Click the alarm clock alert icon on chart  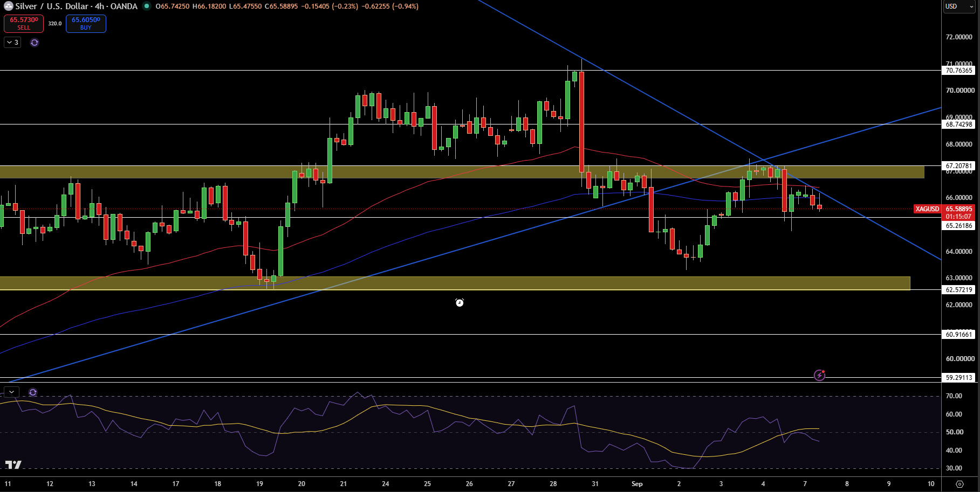pyautogui.click(x=460, y=303)
